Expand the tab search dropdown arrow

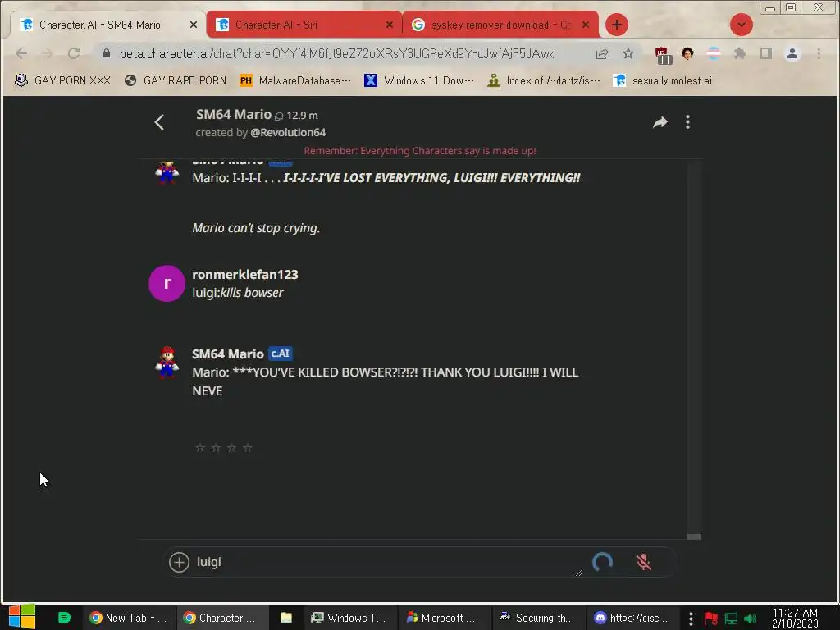(x=742, y=25)
